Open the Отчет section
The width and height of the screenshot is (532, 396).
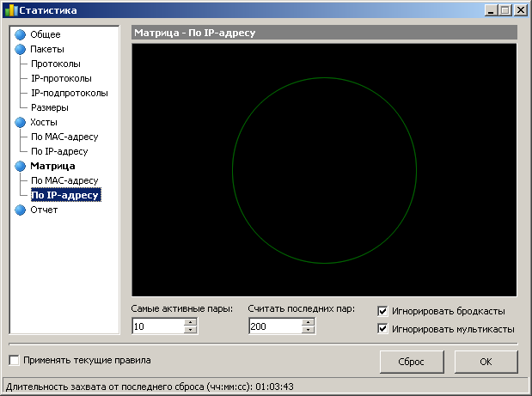(x=44, y=210)
